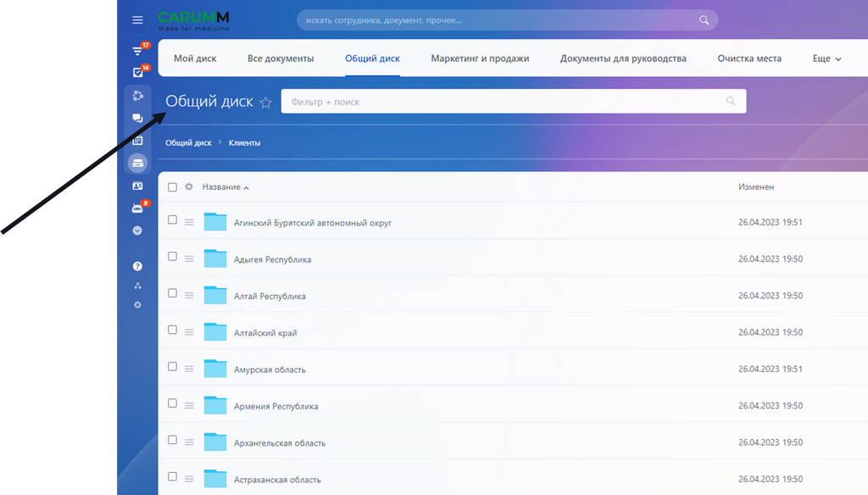Open folder Алтай Республика by name
Screen dimensions: 868x495
[x=270, y=296]
